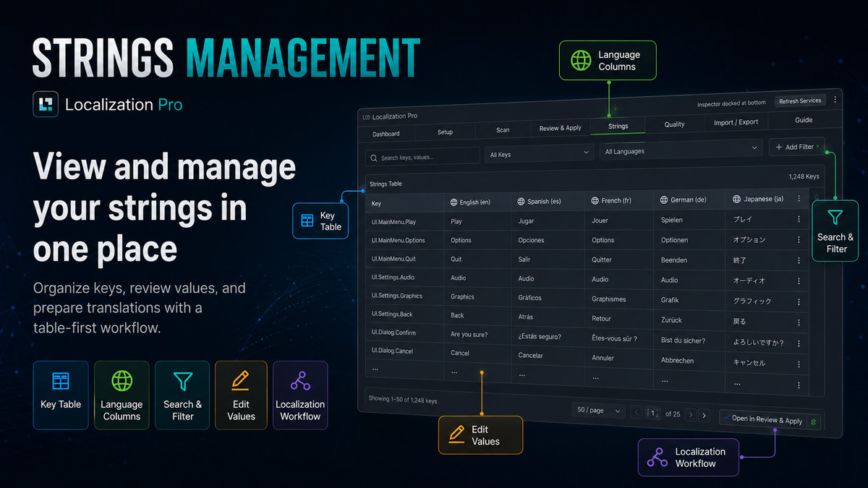The width and height of the screenshot is (868, 488).
Task: Open the row menu for UI.Settings.Back
Action: (x=799, y=322)
